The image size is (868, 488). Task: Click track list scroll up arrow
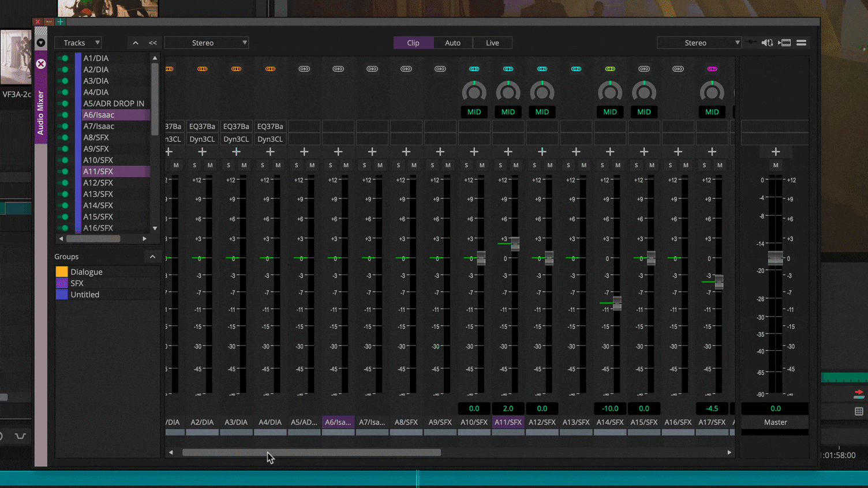coord(155,58)
